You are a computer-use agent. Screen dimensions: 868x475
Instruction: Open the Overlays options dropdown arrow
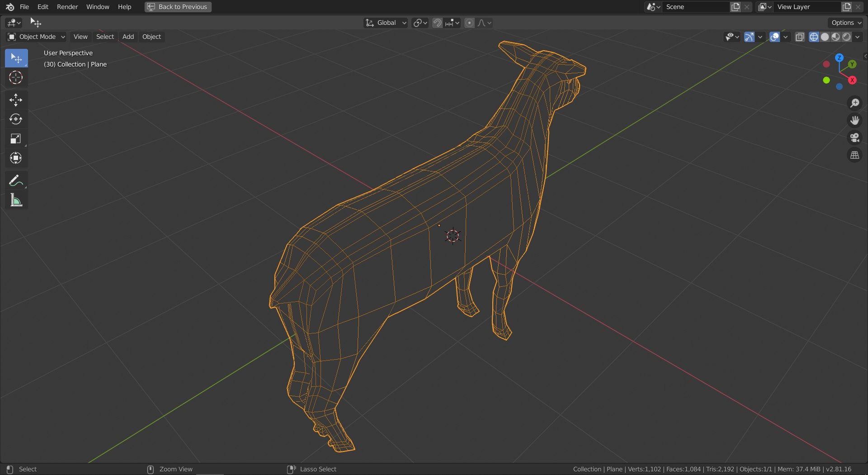coord(786,37)
